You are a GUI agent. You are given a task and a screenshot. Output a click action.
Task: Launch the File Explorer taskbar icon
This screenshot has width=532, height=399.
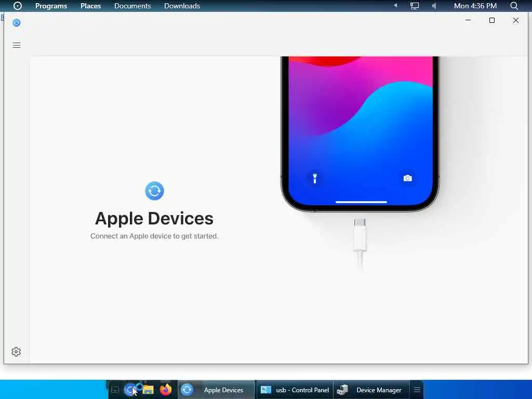point(148,390)
